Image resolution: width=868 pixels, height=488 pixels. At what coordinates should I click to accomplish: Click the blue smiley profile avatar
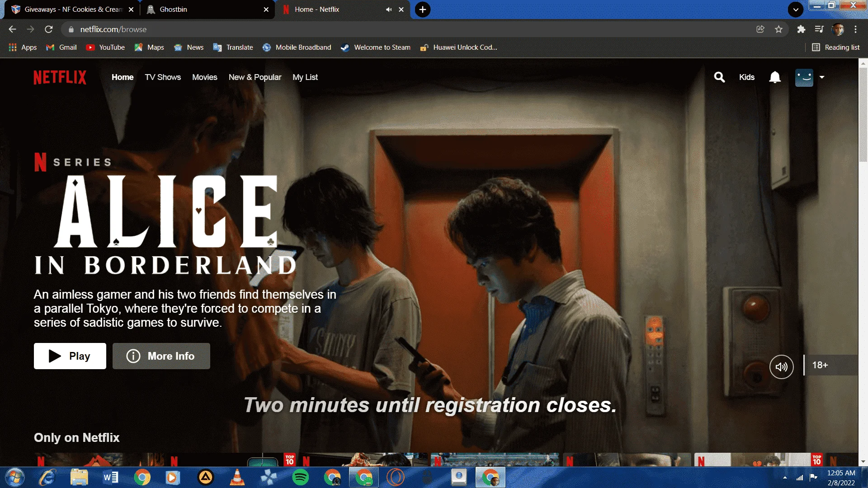804,77
